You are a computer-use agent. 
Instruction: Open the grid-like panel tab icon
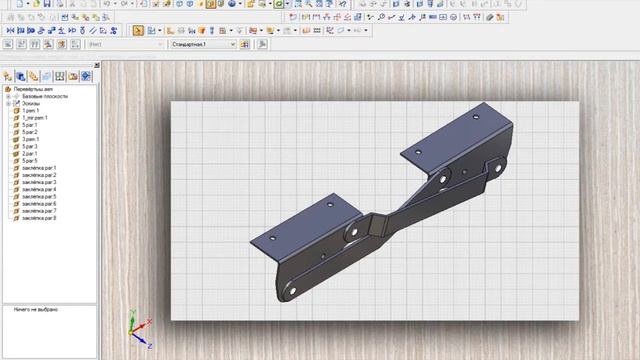pos(60,76)
